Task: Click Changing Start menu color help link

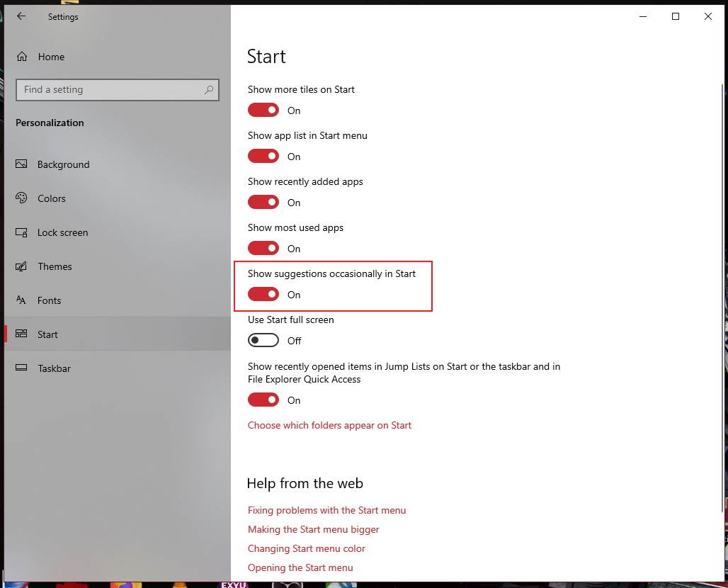Action: [x=306, y=548]
